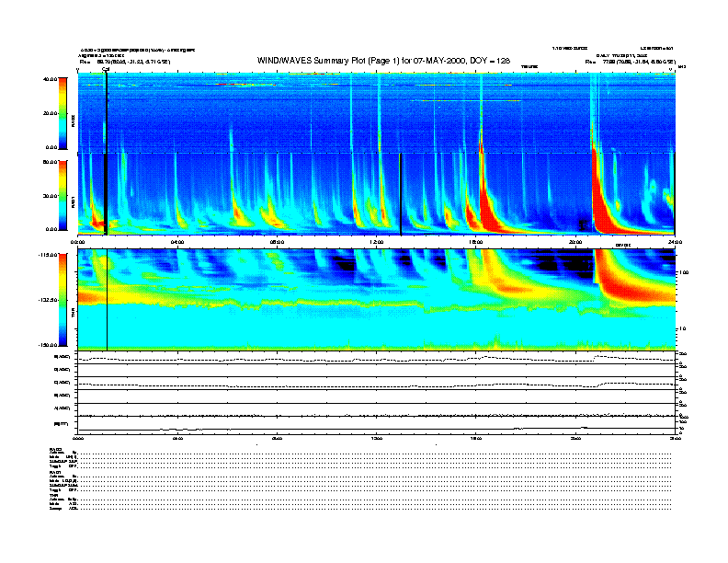This screenshot has width=728, height=563.
Task: Click the 04:00 tick label under RAD1 spectrogram
Action: coord(177,242)
